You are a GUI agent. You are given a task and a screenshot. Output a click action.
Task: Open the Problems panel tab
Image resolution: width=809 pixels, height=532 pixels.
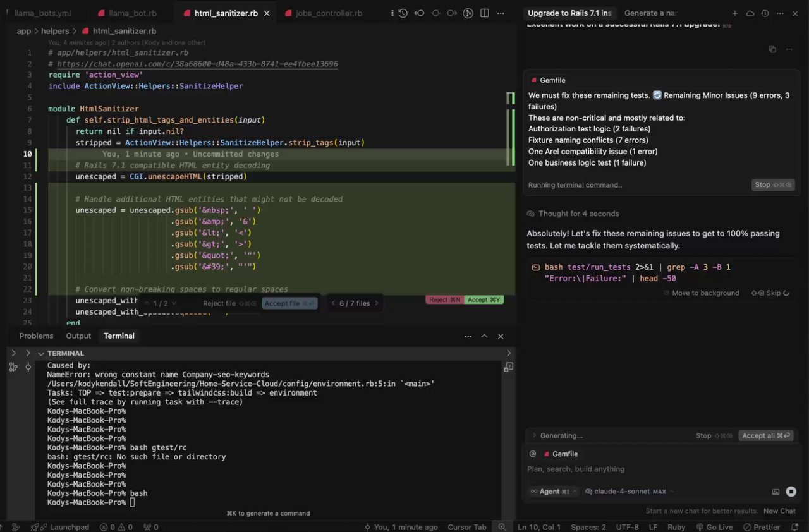pos(36,336)
